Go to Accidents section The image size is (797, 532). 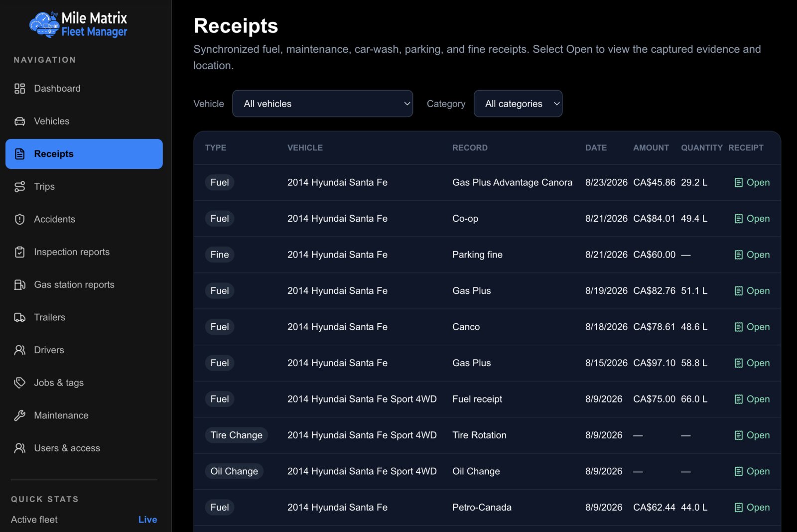(84, 219)
